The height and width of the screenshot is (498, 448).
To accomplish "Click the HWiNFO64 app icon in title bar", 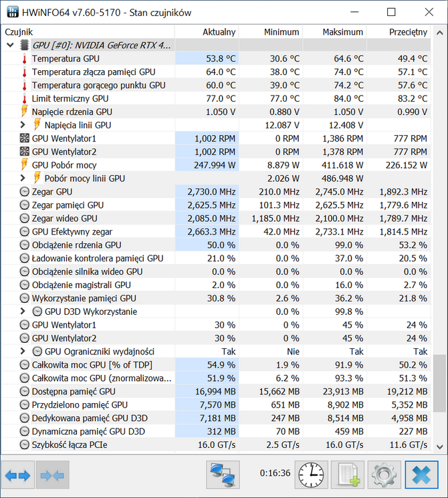I will click(x=13, y=13).
